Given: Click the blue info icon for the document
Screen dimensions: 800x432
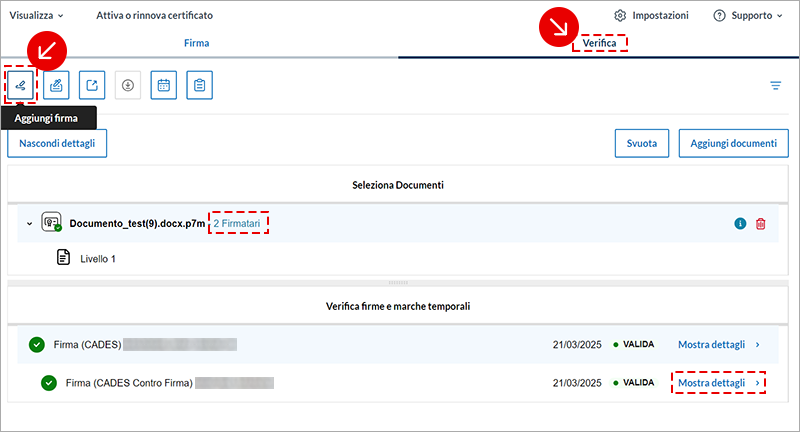Looking at the screenshot, I should (740, 224).
